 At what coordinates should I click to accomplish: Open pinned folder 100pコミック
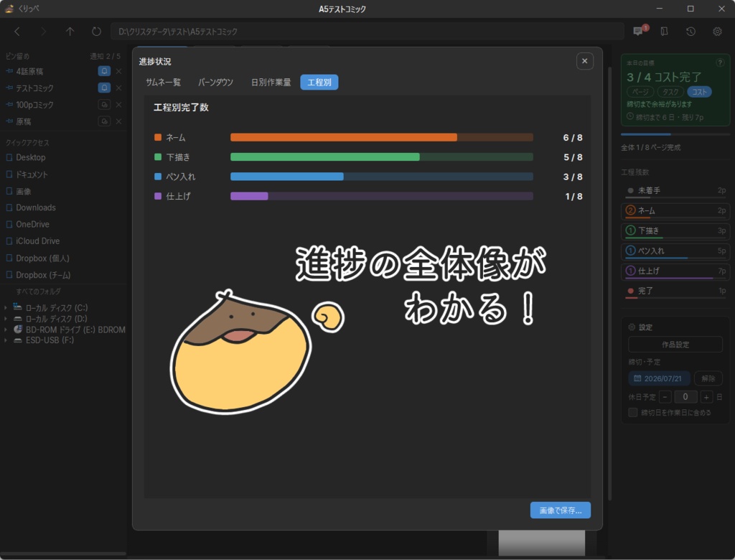pyautogui.click(x=34, y=105)
